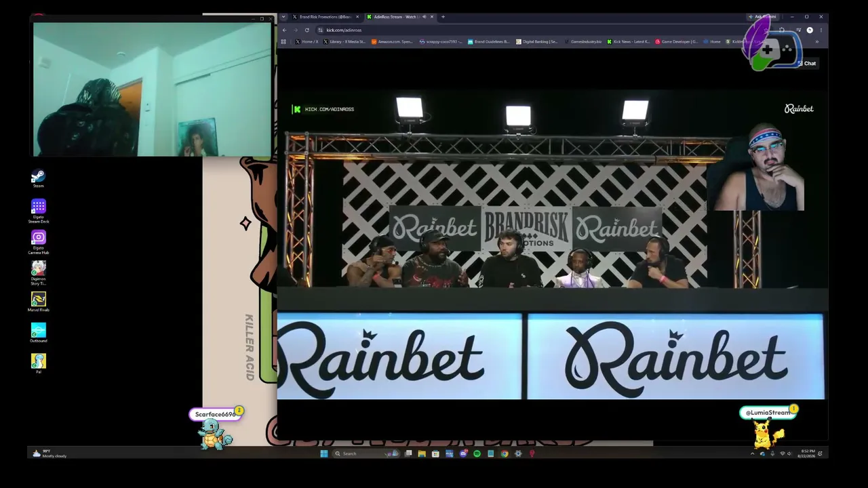The image size is (868, 488).
Task: Open Library - X Media Studio bookmark
Action: click(x=344, y=42)
